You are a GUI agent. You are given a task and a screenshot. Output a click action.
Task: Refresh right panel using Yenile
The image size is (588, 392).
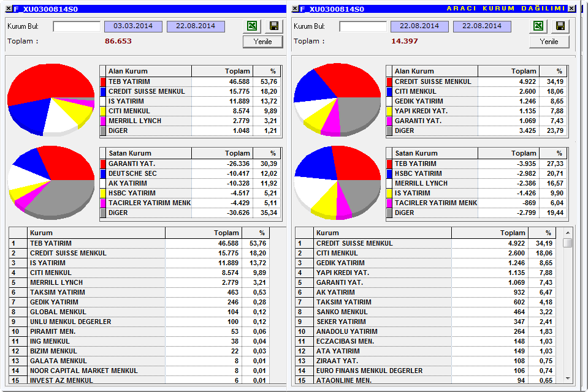click(x=549, y=42)
